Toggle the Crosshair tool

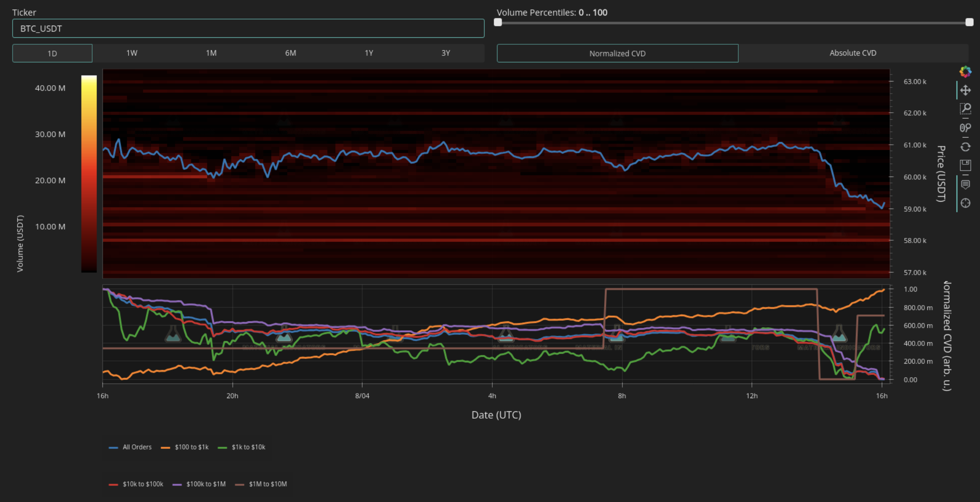[x=966, y=203]
